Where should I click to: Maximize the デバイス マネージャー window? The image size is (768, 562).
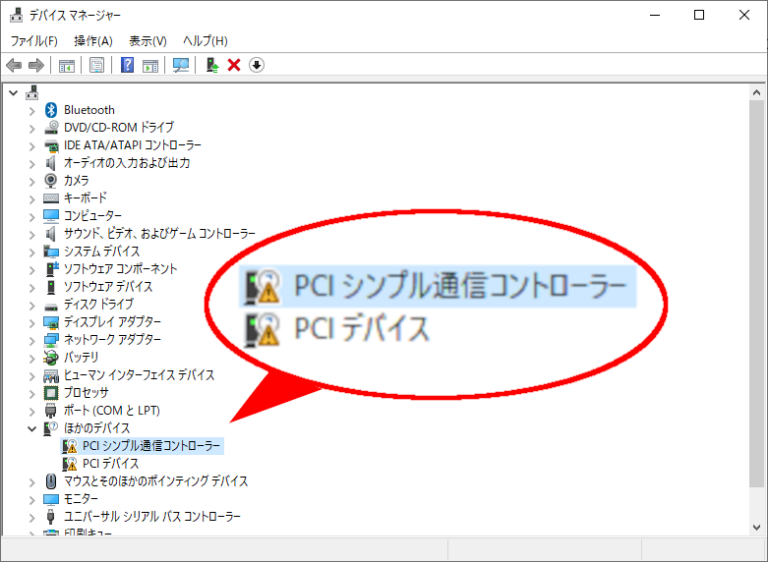[x=699, y=15]
